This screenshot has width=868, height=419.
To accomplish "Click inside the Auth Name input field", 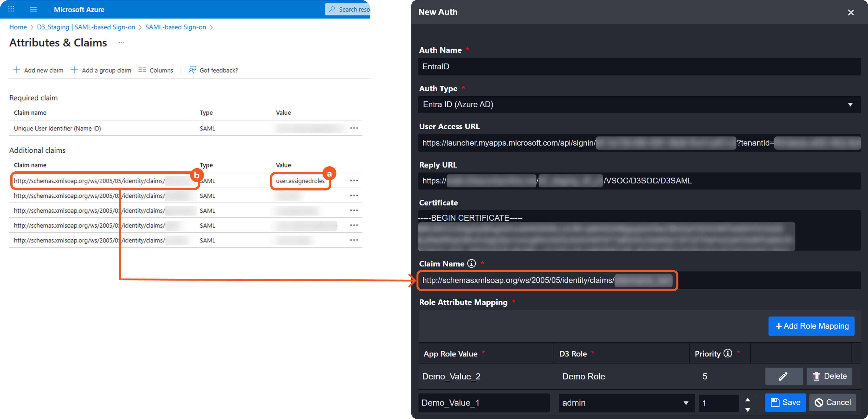I will click(639, 66).
